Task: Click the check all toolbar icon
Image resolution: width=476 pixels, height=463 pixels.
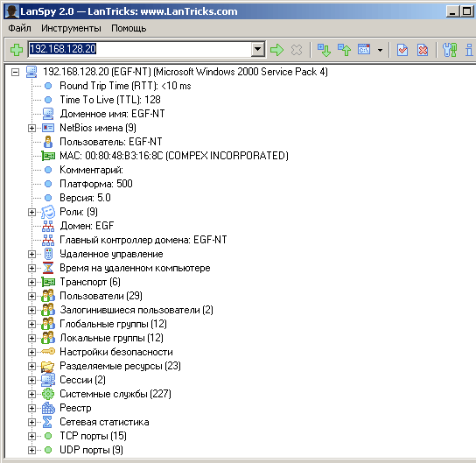Action: click(402, 50)
